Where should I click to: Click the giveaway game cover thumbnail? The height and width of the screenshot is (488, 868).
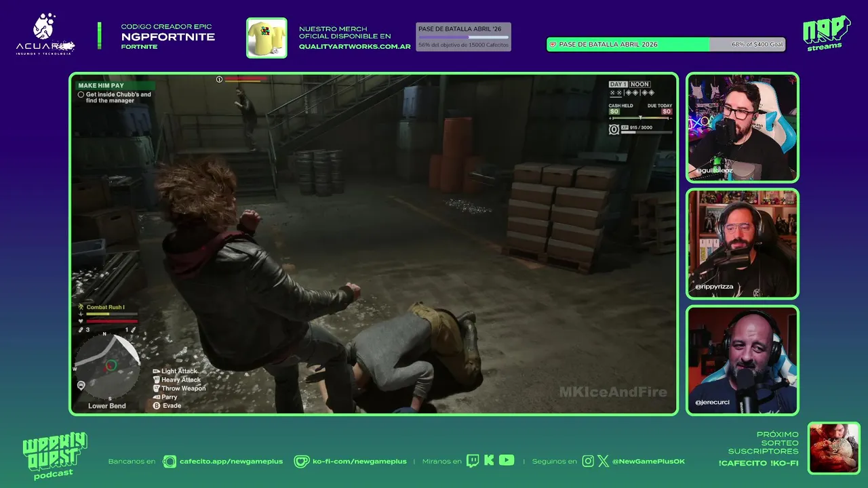tap(834, 448)
